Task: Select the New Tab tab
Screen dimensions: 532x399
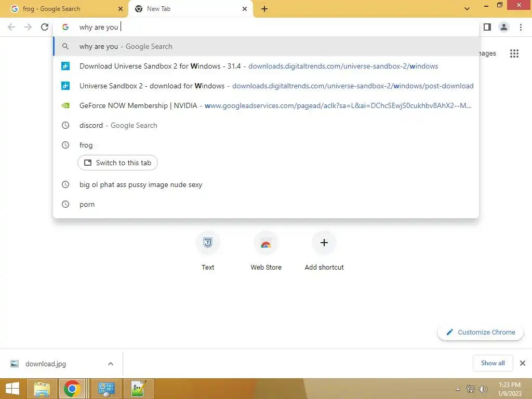Action: coord(190,9)
